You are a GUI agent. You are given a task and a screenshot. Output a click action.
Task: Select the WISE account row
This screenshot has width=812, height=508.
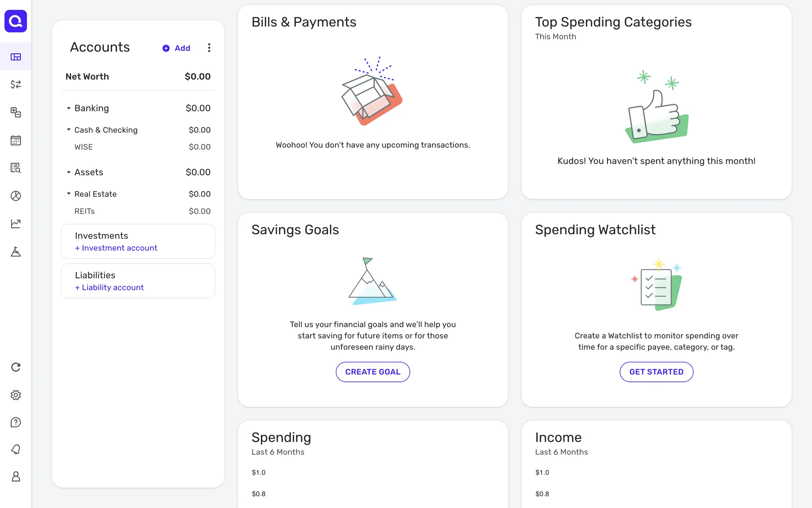(x=138, y=147)
